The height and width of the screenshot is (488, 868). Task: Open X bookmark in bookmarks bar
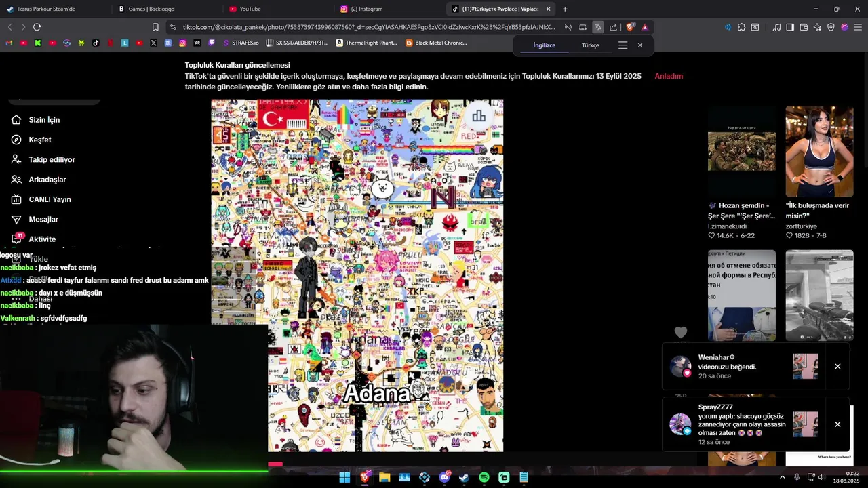tap(153, 43)
